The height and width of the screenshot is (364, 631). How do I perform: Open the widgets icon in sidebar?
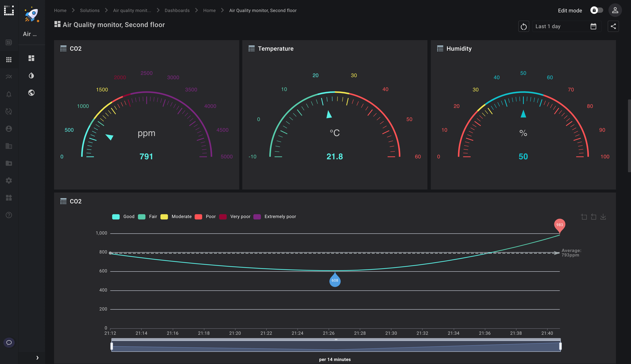(x=9, y=198)
